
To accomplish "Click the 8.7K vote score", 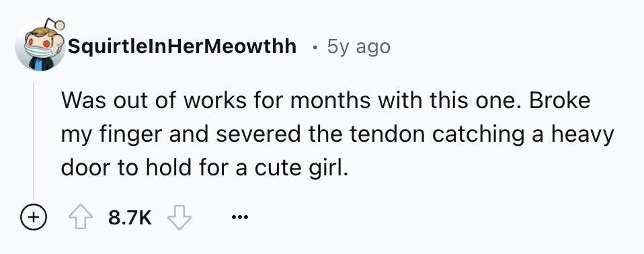I will pos(130,218).
